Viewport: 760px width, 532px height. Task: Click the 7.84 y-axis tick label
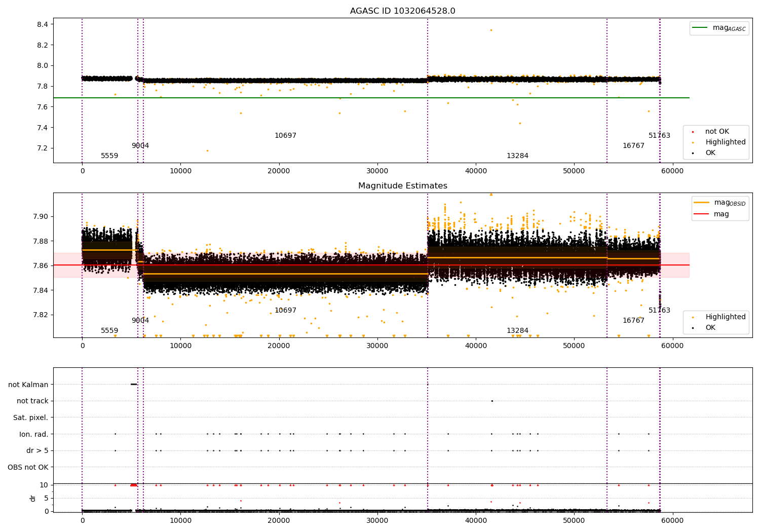click(41, 290)
